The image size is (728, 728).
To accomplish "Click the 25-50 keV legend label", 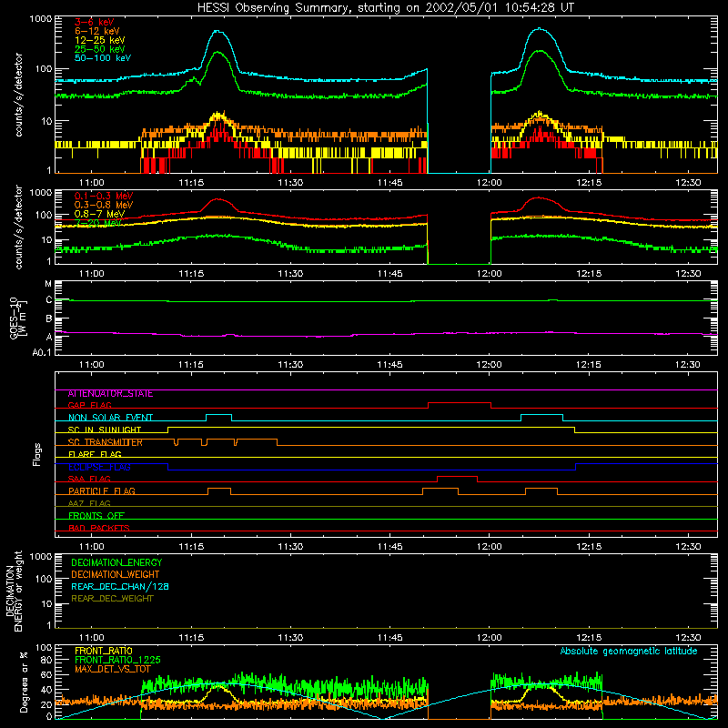I will [99, 49].
